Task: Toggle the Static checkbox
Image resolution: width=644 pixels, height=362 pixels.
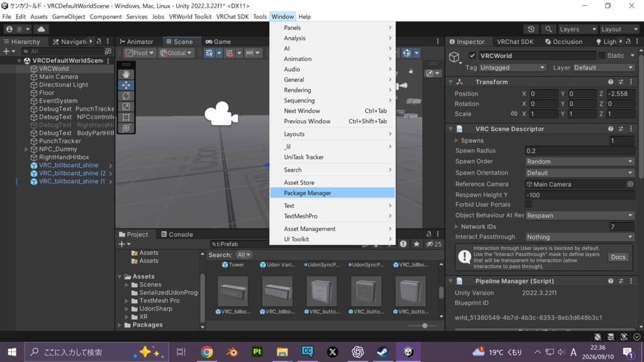Action: coord(602,55)
